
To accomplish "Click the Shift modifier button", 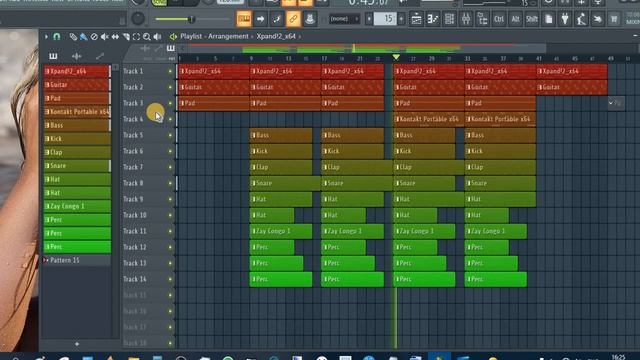I will click(531, 19).
